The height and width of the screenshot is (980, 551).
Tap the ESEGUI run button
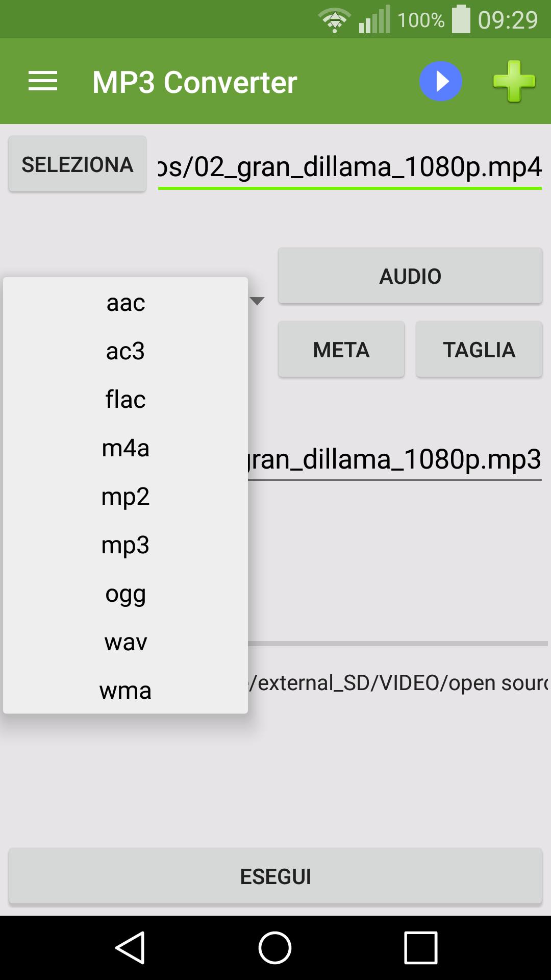275,876
